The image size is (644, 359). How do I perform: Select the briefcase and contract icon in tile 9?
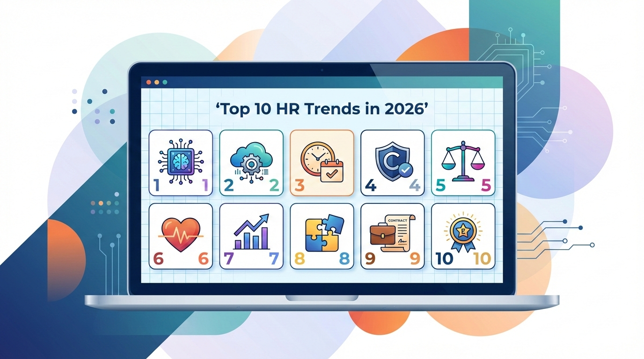point(392,234)
